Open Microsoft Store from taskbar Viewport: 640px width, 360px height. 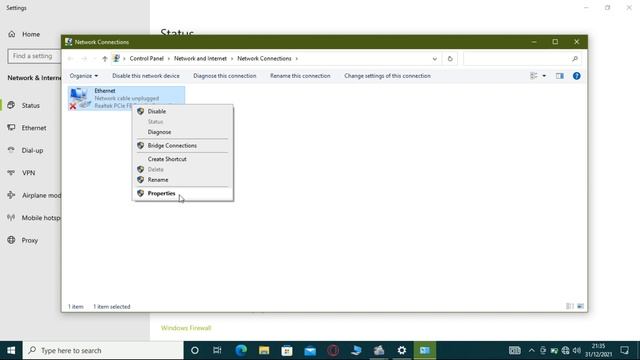pyautogui.click(x=287, y=350)
